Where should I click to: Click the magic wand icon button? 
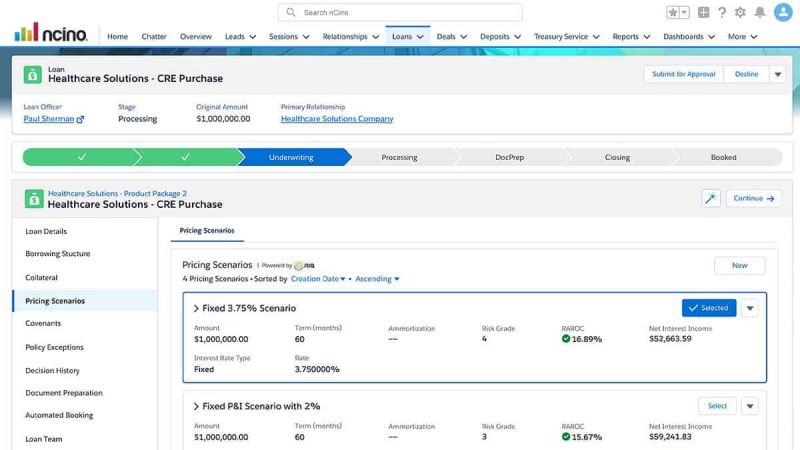coord(711,198)
